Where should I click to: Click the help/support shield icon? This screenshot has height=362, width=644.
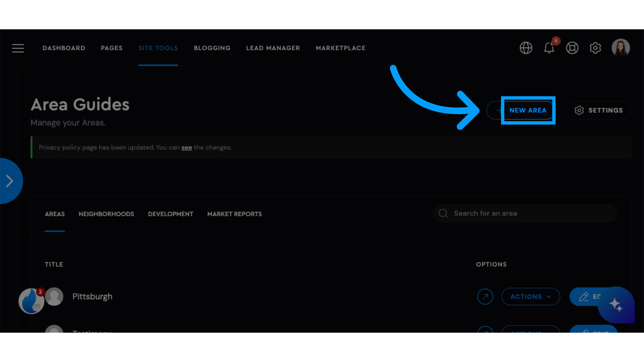coord(572,48)
